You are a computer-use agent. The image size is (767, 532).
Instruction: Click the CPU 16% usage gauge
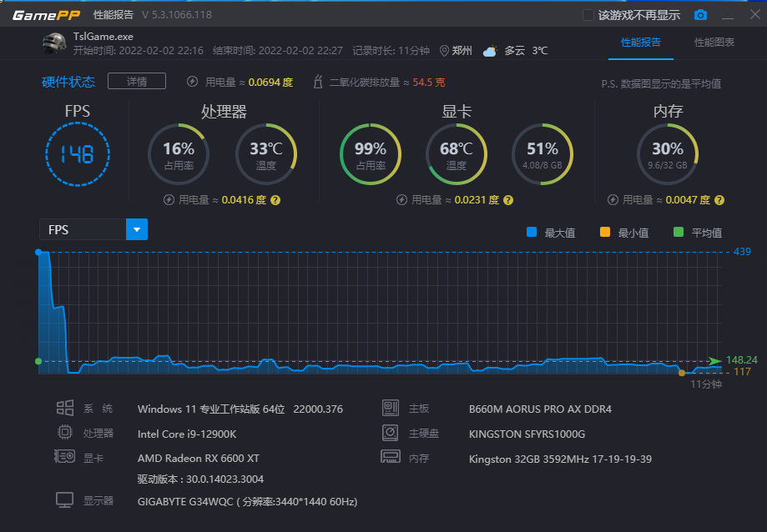(x=179, y=154)
